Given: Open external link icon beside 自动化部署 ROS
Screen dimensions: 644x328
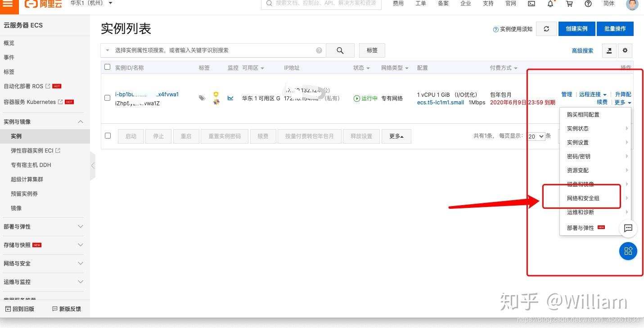Looking at the screenshot, I should [x=48, y=86].
